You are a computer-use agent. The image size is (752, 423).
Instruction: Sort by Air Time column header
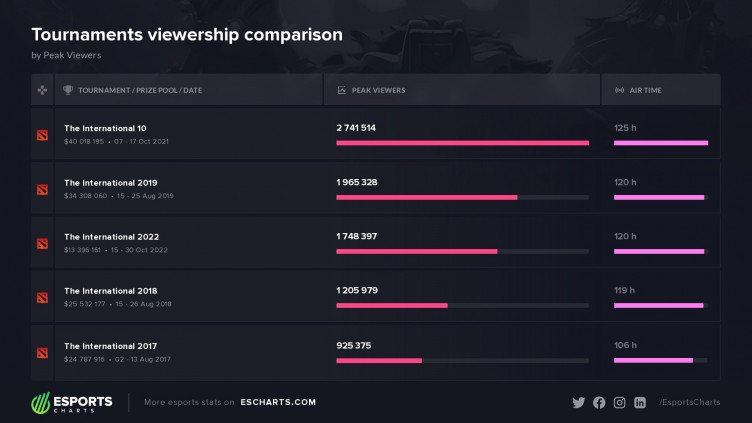point(645,90)
